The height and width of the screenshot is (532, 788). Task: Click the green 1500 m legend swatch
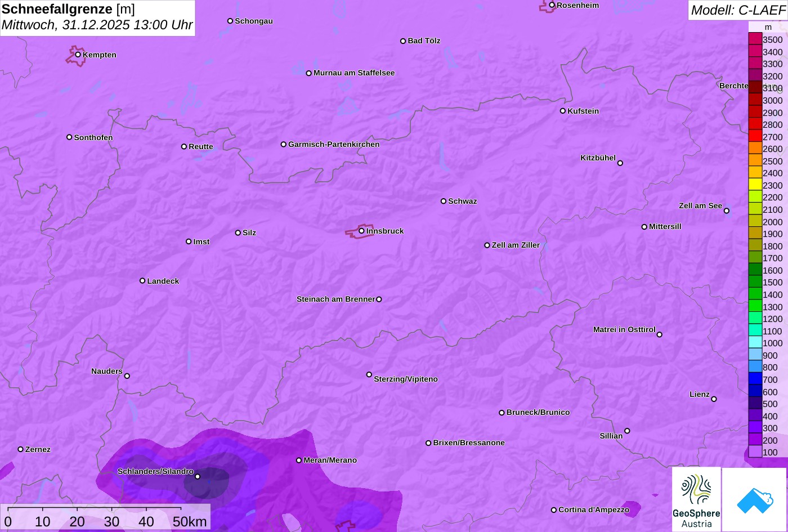click(x=755, y=282)
